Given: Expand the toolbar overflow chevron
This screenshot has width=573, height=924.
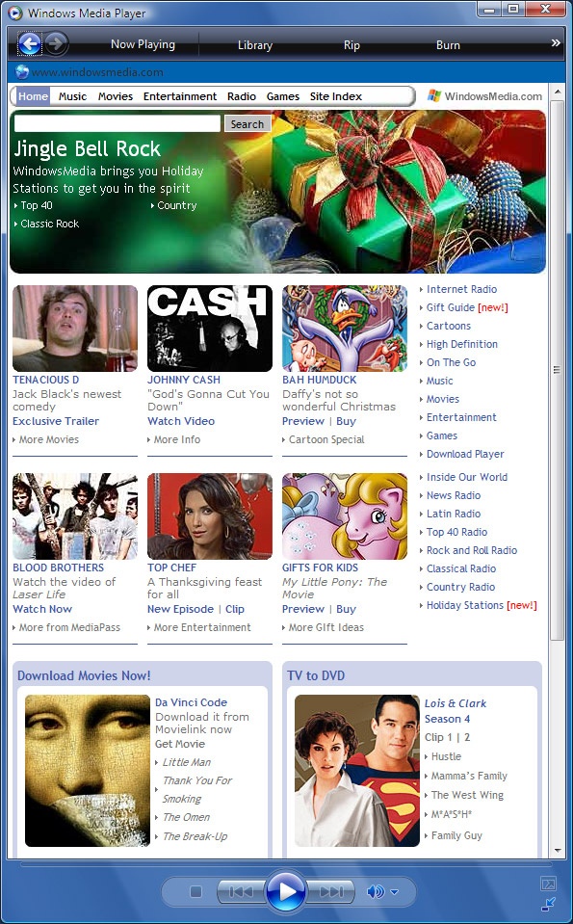Looking at the screenshot, I should tap(556, 43).
